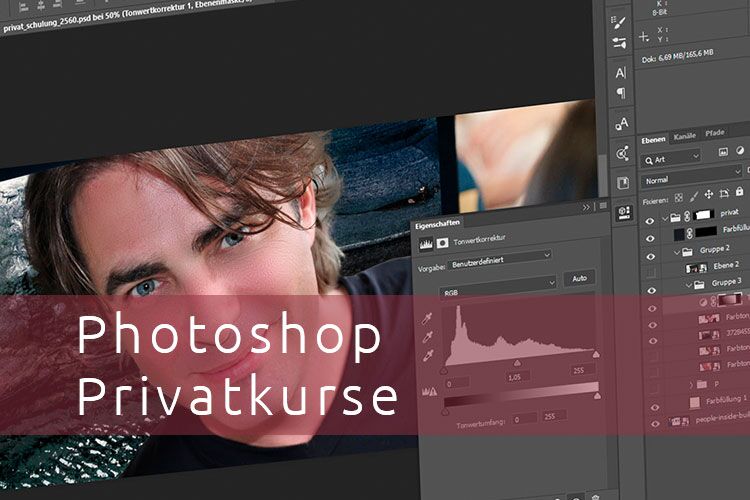Click the Auto levels button

[579, 278]
